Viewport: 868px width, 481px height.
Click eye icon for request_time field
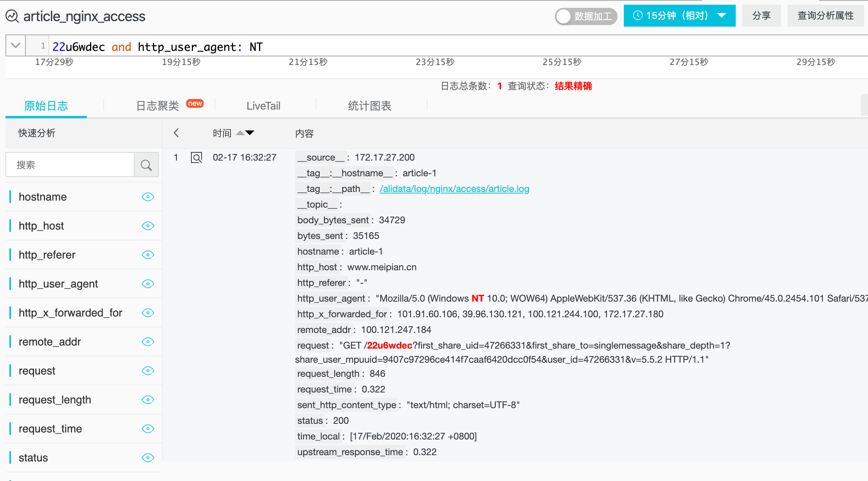tap(148, 429)
